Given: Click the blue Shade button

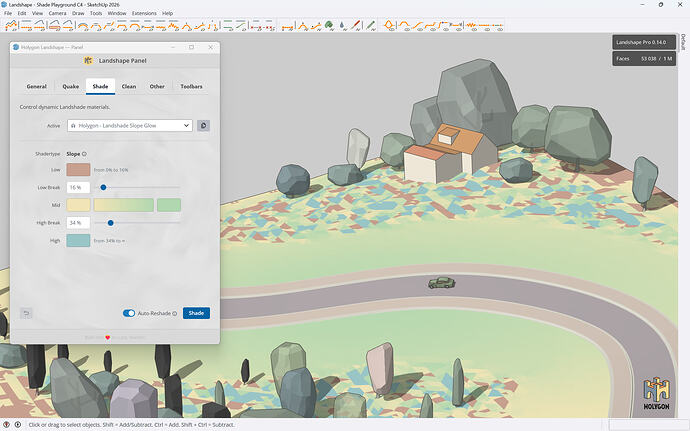Looking at the screenshot, I should 196,313.
